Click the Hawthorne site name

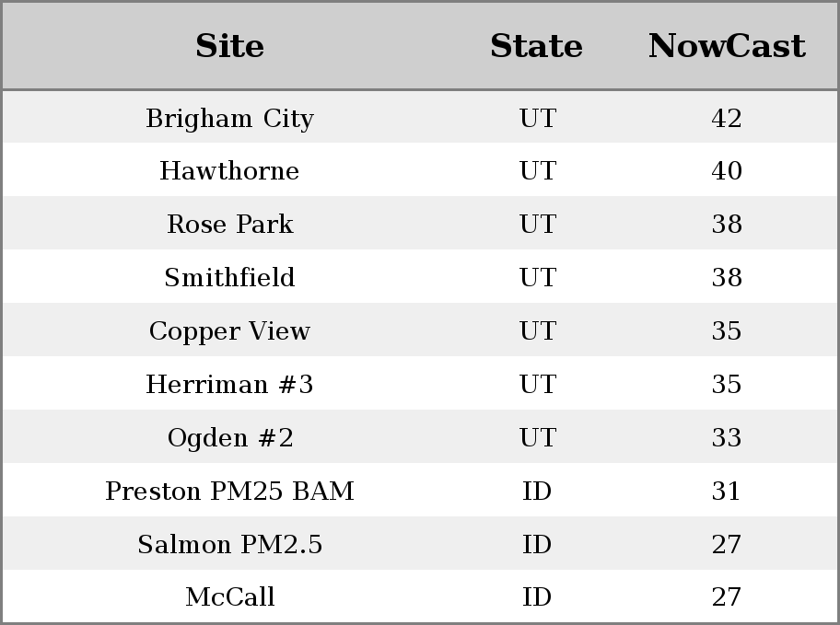pyautogui.click(x=229, y=171)
